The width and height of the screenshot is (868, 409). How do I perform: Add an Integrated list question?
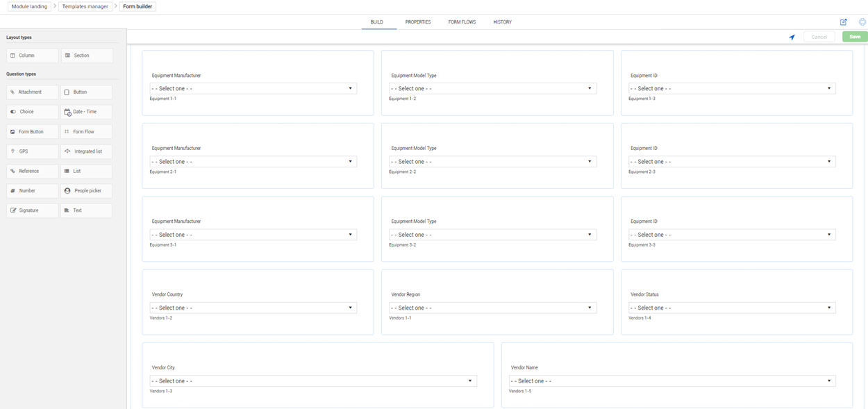click(86, 151)
